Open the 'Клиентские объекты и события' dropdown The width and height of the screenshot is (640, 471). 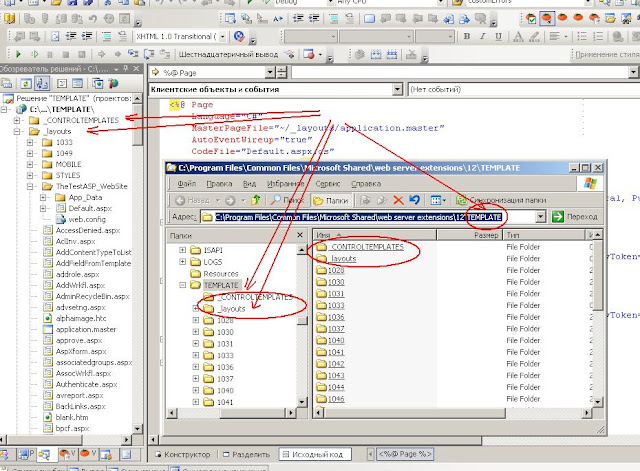coord(397,89)
